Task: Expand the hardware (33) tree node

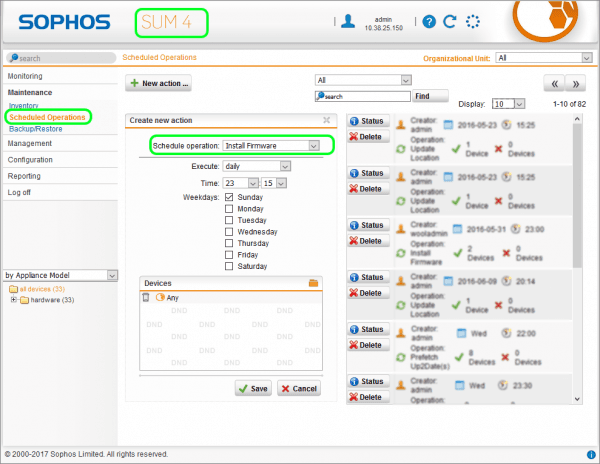Action: tap(13, 300)
